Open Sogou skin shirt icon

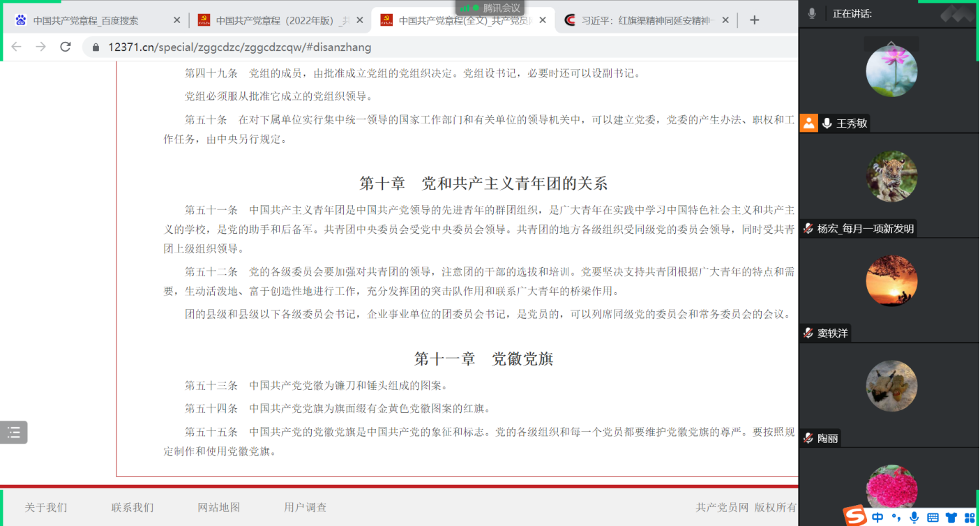tap(951, 517)
